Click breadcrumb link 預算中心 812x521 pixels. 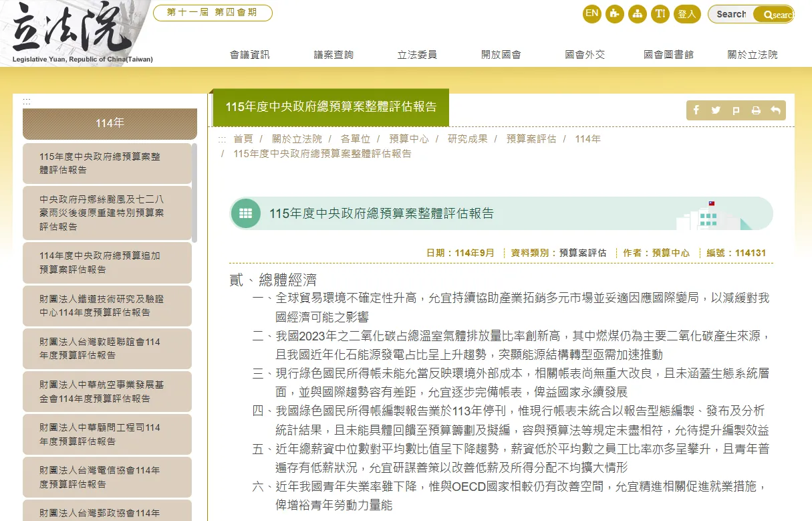(409, 139)
